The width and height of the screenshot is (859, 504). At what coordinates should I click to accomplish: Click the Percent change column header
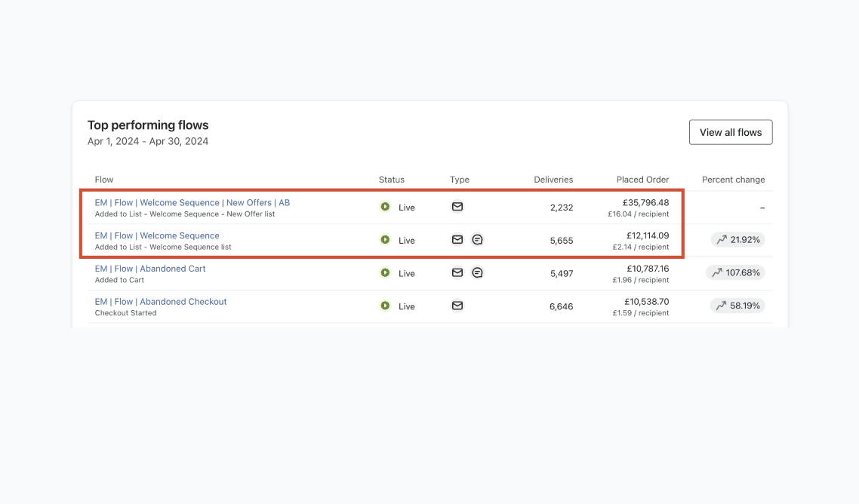tap(733, 180)
